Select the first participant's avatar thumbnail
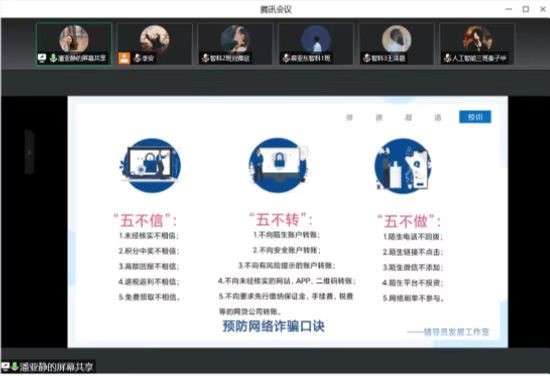 74,39
